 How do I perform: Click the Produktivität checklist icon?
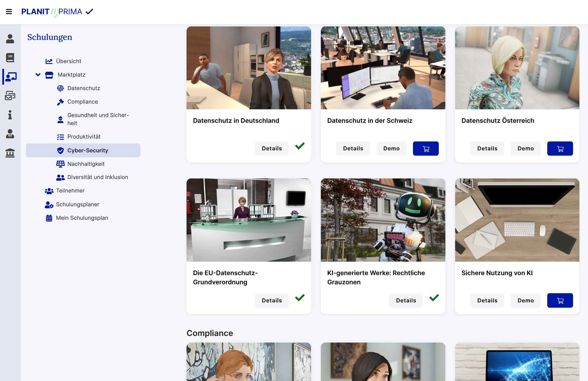point(60,137)
